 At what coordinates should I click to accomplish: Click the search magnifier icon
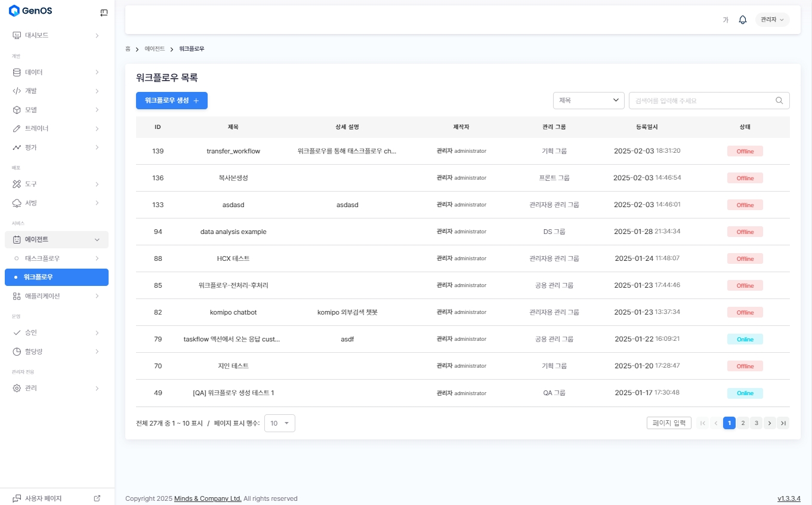pyautogui.click(x=779, y=100)
